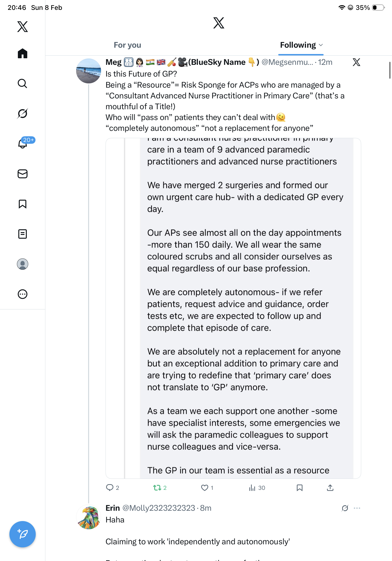Open Bookmarks in the sidebar
This screenshot has height=561, width=392.
(x=23, y=204)
